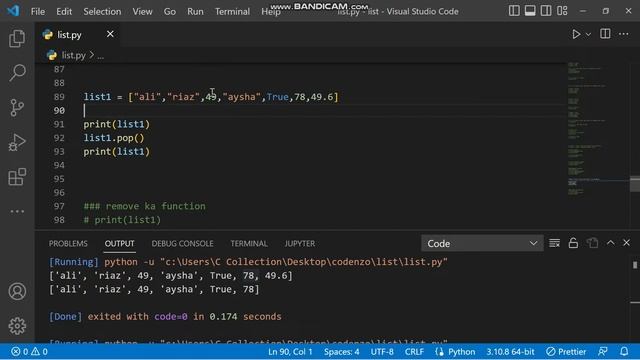The image size is (640, 360).
Task: Open the Edit menu
Action: pos(64,11)
